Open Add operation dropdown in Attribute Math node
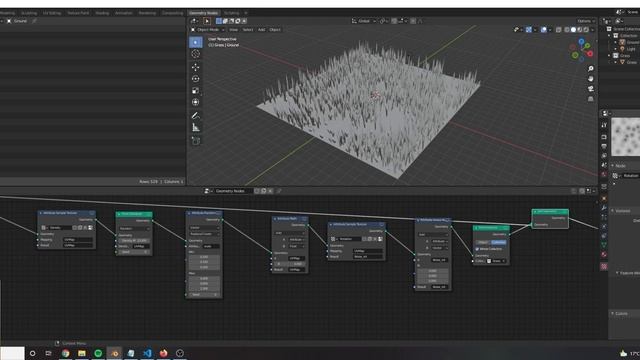The height and width of the screenshot is (360, 640). (x=290, y=233)
